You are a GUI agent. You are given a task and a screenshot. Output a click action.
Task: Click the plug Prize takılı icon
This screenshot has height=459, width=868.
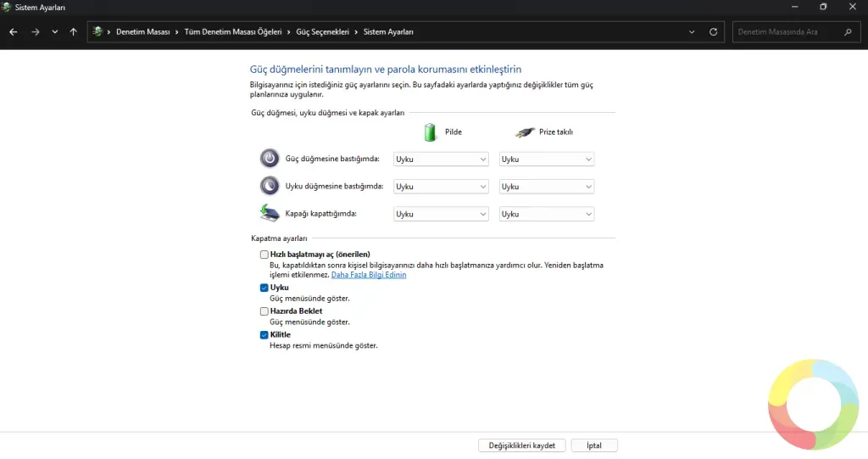click(525, 132)
